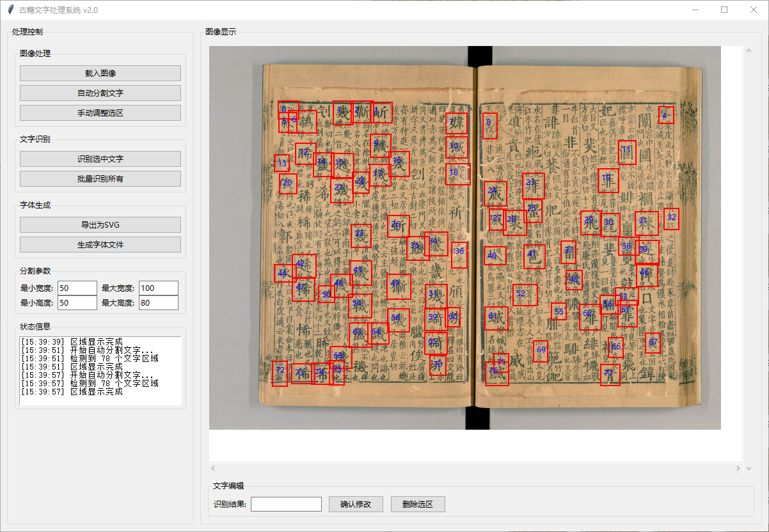Generate font file with 生成字体文件
769x532 pixels.
(x=100, y=244)
